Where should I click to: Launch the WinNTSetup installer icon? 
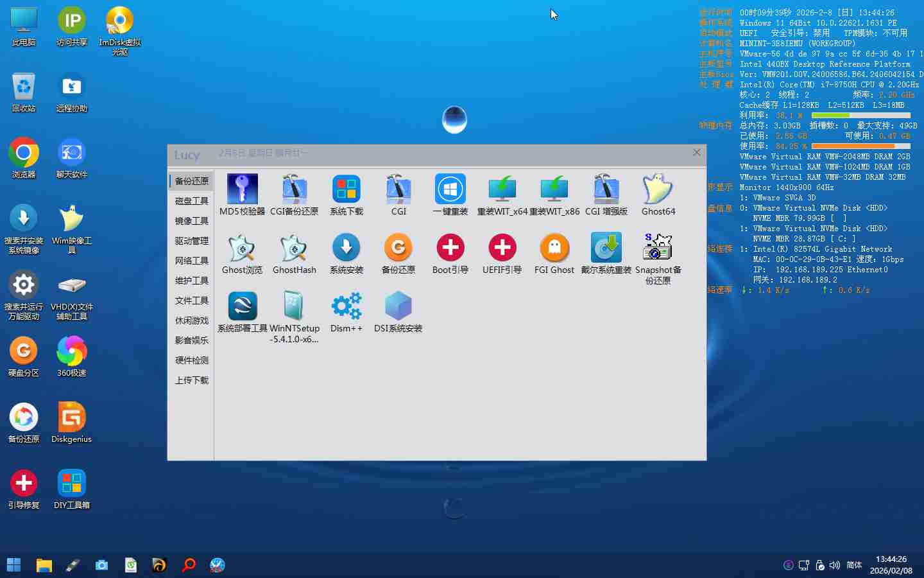point(294,307)
